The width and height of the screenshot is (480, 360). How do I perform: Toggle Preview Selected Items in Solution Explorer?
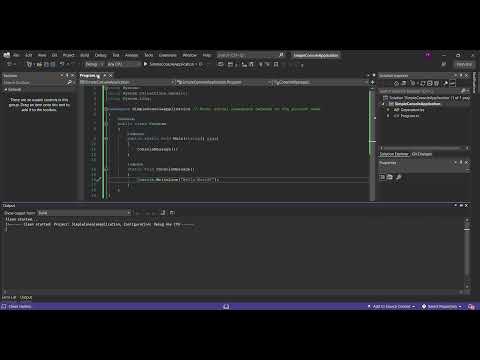click(x=453, y=83)
